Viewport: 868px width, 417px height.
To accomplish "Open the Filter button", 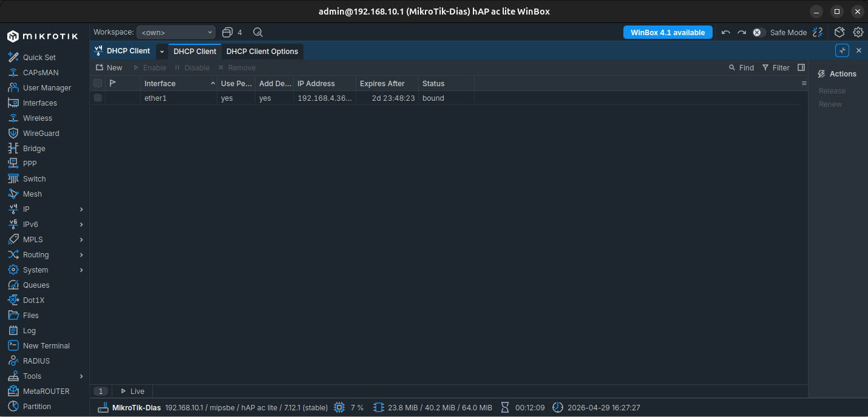I will (x=776, y=67).
